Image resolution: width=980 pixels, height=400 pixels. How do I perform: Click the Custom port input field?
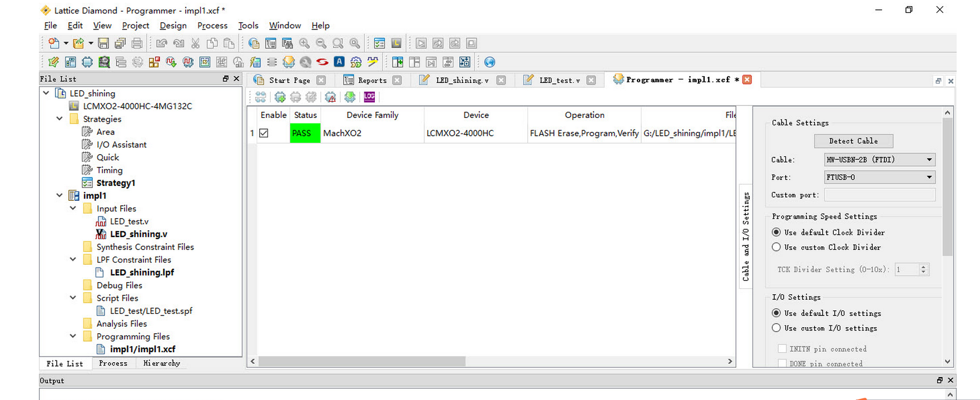(879, 195)
